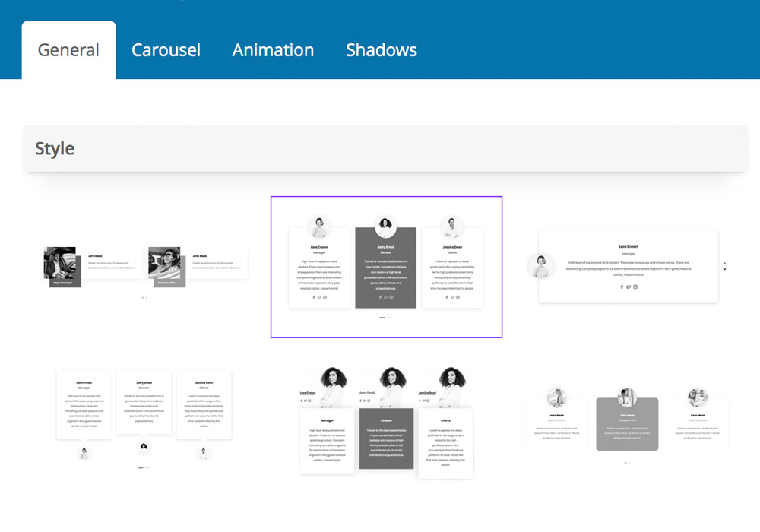Select the large curly-hair portrait style
This screenshot has width=760, height=532.
coord(386,422)
